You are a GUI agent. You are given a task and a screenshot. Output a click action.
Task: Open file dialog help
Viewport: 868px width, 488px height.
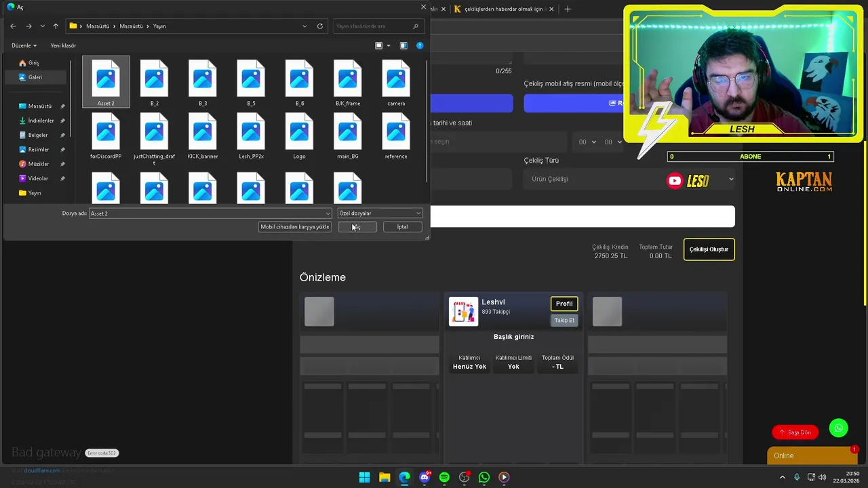click(x=420, y=45)
